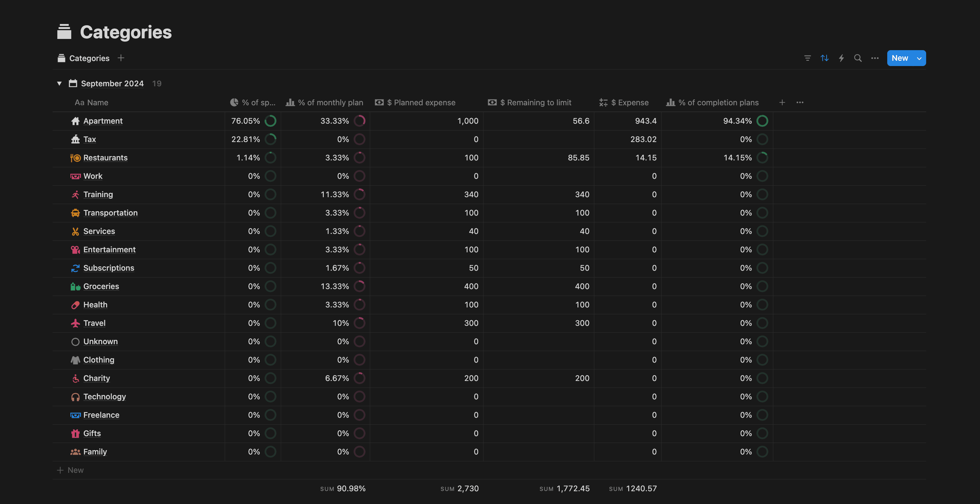Click the blue New button
This screenshot has width=980, height=504.
tap(900, 58)
